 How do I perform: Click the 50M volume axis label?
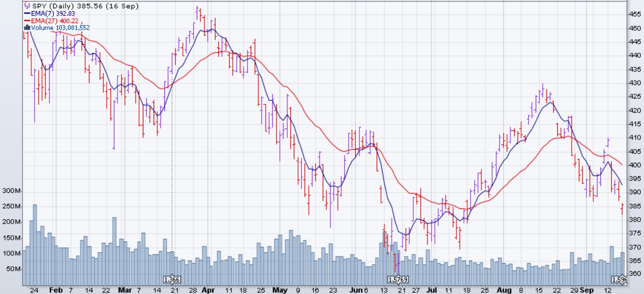click(13, 269)
